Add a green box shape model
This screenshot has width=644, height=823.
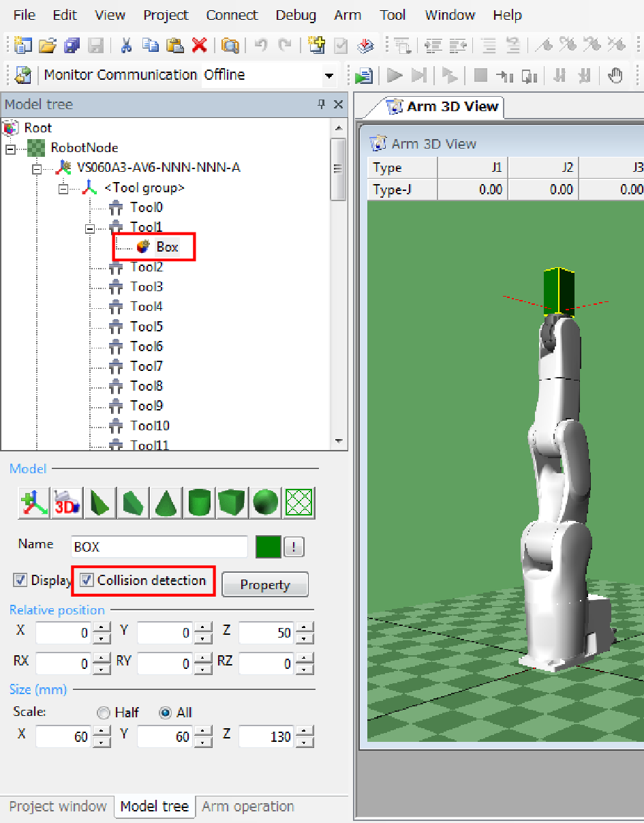click(232, 503)
